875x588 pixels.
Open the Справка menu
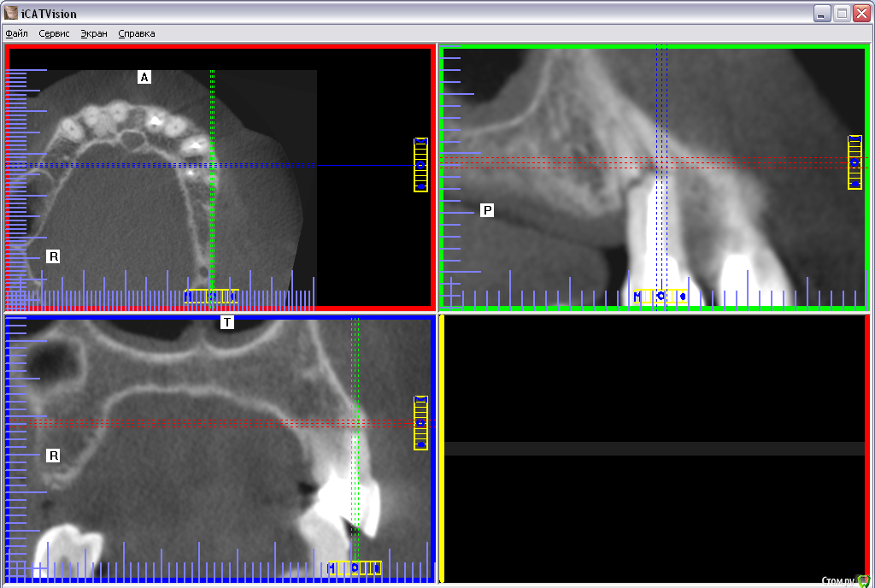[x=137, y=33]
